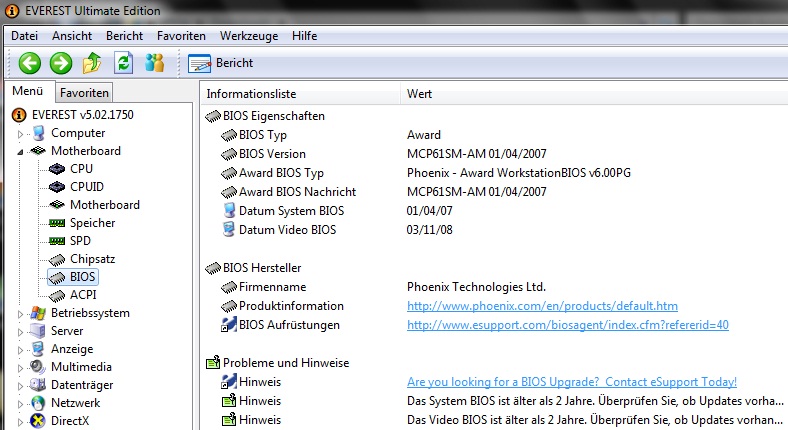Open the Bericht report toolbar button

click(x=221, y=63)
